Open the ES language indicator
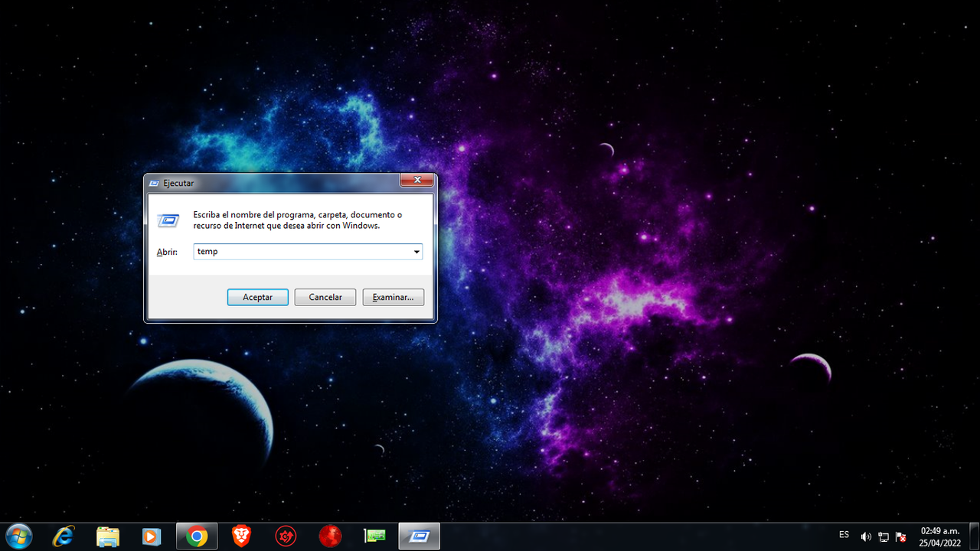The width and height of the screenshot is (980, 551). pos(844,534)
